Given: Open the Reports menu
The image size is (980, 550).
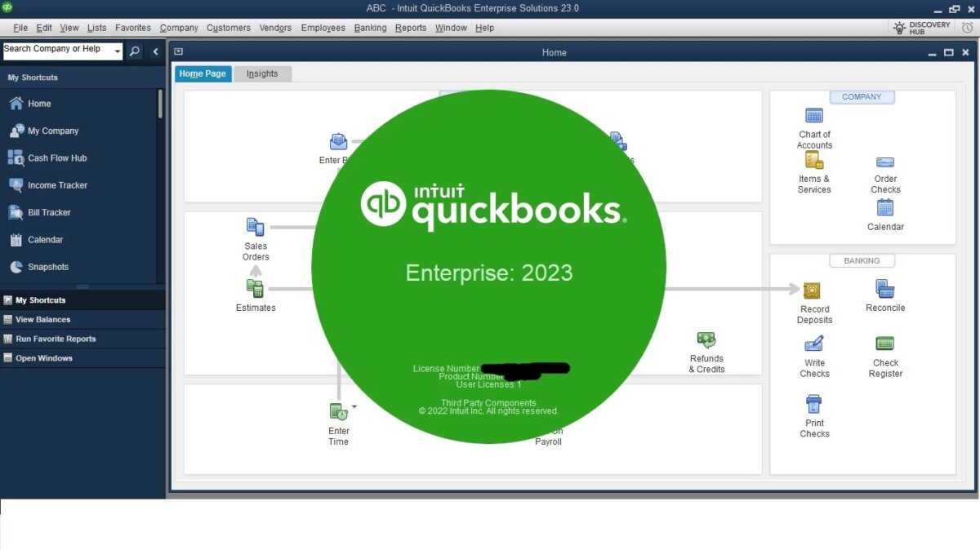Looking at the screenshot, I should pyautogui.click(x=410, y=28).
